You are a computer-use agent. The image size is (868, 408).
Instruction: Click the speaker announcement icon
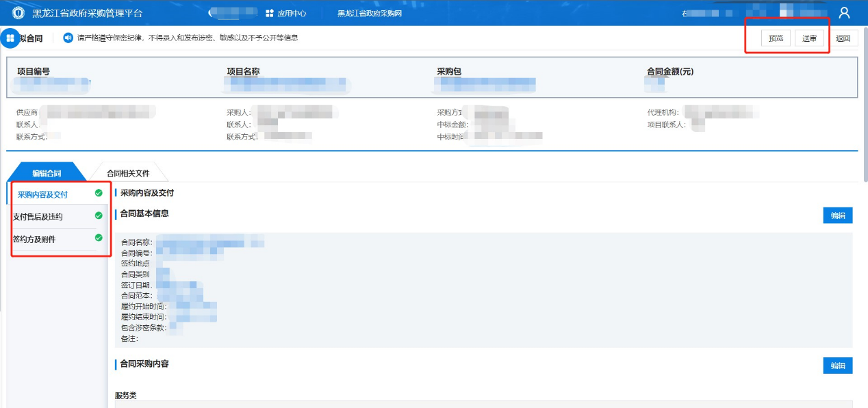(x=68, y=38)
